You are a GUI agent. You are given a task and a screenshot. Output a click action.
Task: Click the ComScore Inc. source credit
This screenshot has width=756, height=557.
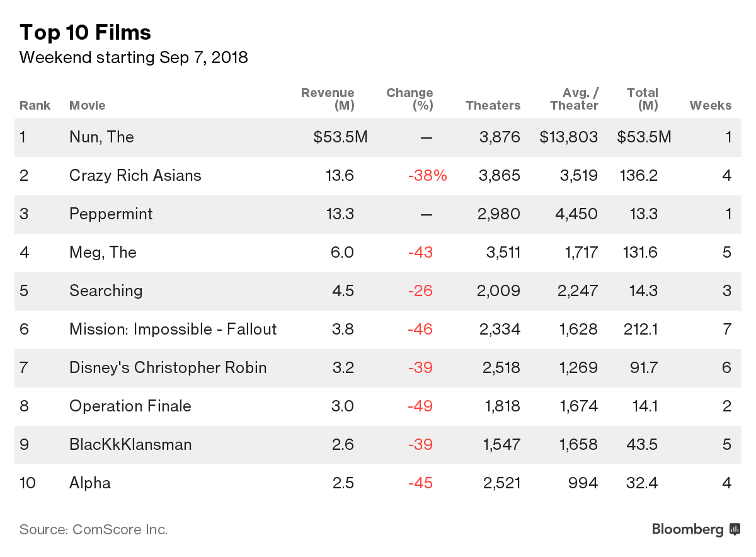(93, 529)
